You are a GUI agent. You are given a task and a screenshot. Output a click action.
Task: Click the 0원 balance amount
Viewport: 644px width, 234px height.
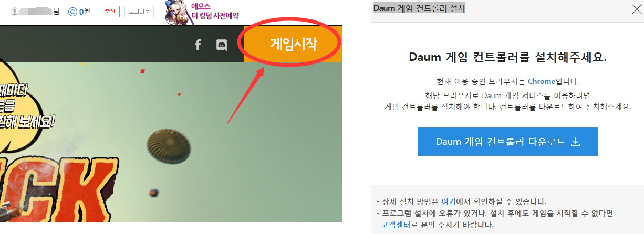pos(85,11)
